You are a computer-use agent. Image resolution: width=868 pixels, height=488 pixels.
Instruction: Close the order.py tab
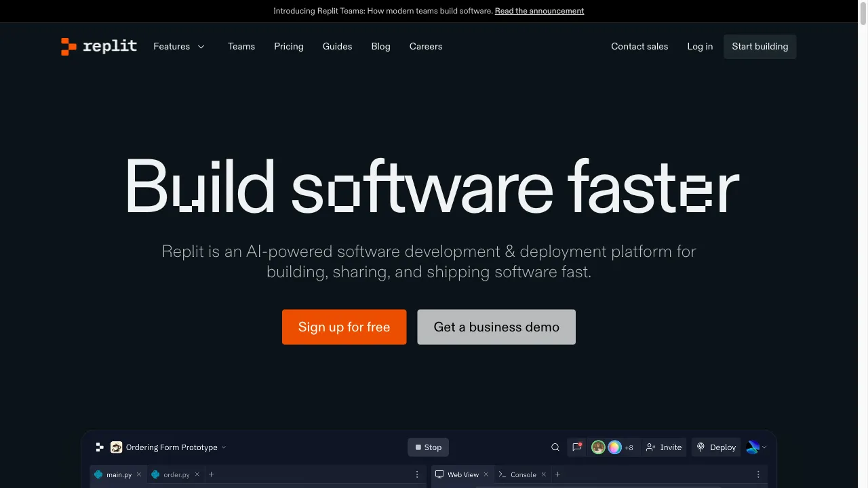(197, 474)
